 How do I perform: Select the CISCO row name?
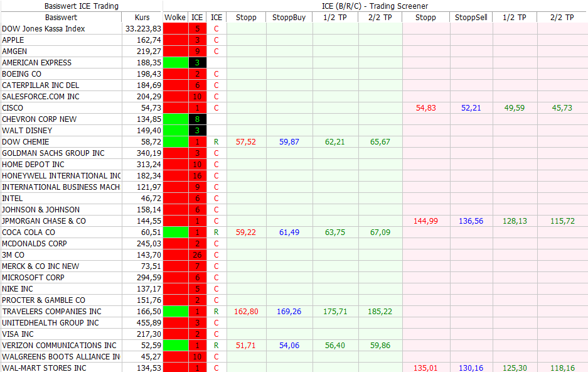[x=13, y=107]
